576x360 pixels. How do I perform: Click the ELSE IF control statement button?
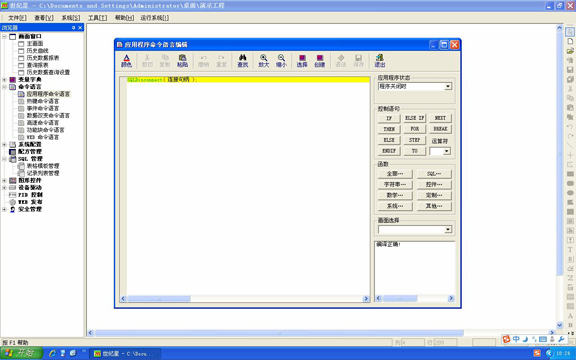pyautogui.click(x=415, y=118)
